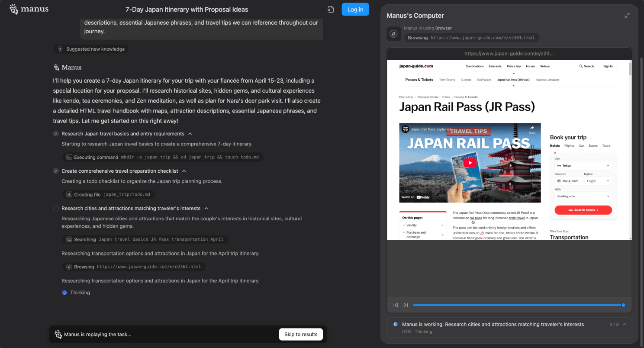Image resolution: width=644 pixels, height=348 pixels.
Task: Switch to the Flights booking tab
Action: tap(569, 146)
